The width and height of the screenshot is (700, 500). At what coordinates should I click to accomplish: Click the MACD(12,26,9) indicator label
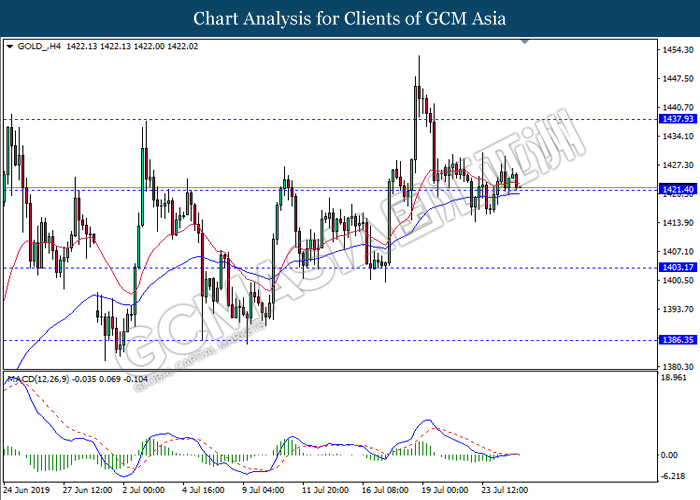click(38, 379)
